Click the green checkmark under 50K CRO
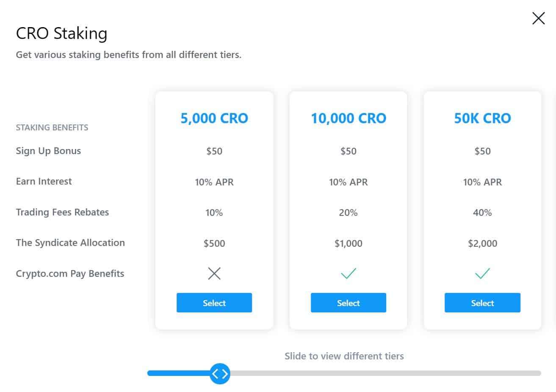This screenshot has height=392, width=556. (x=482, y=273)
